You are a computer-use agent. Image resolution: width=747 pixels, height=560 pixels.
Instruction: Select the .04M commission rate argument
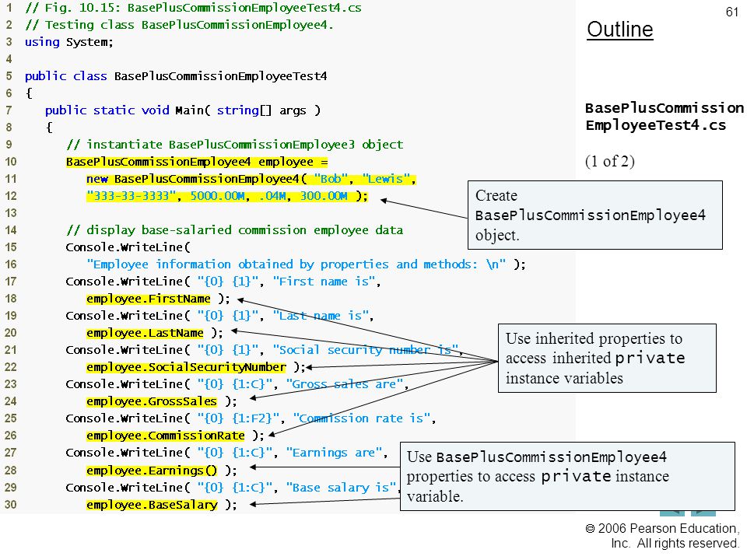click(272, 196)
